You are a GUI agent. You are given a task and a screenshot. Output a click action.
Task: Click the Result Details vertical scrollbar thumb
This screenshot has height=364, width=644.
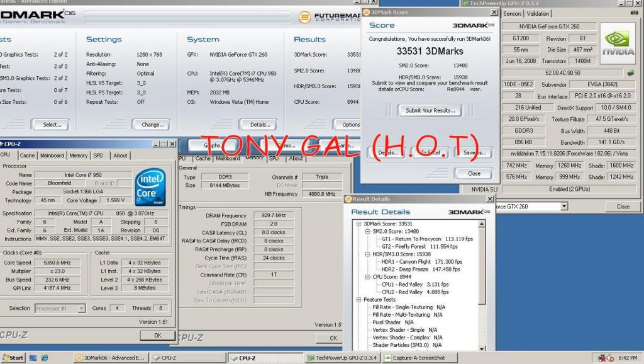pyautogui.click(x=482, y=266)
